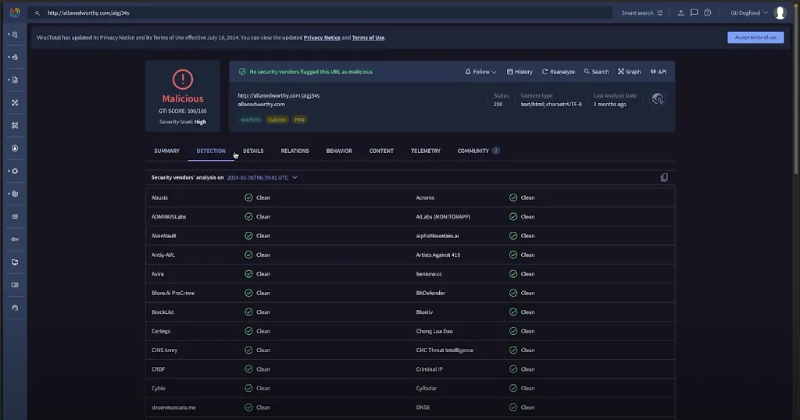Open the Privacy Notice link

(322, 37)
